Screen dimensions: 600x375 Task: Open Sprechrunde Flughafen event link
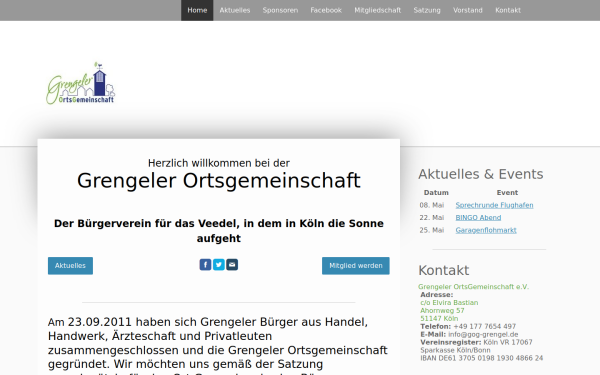coord(494,205)
